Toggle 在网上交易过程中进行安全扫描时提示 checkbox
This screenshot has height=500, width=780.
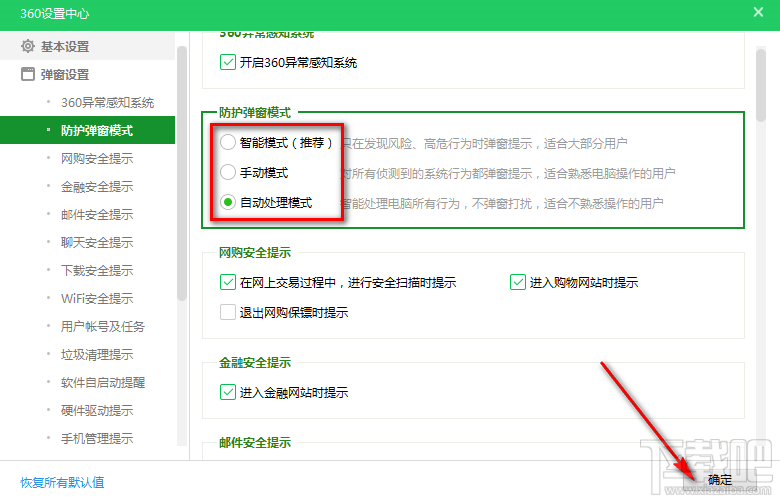pos(228,282)
